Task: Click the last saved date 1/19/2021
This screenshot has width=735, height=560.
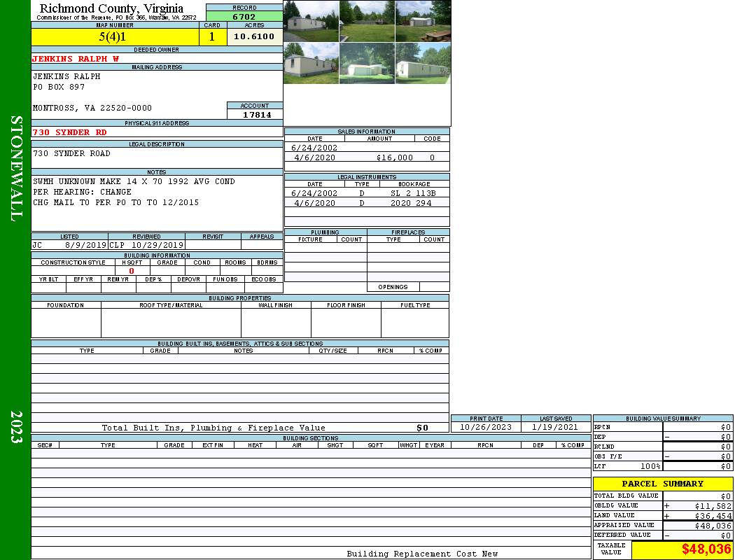Action: click(555, 427)
